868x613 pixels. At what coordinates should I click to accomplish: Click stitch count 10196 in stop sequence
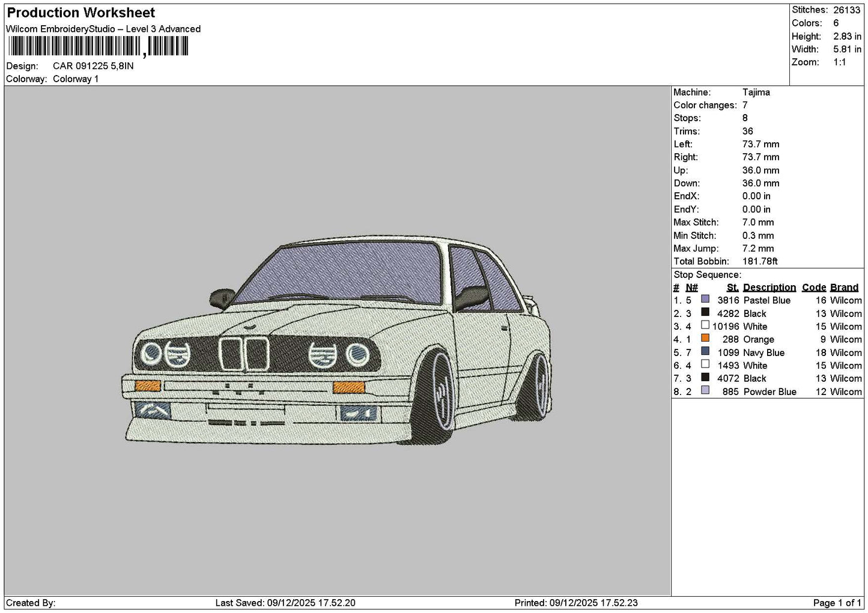[726, 327]
